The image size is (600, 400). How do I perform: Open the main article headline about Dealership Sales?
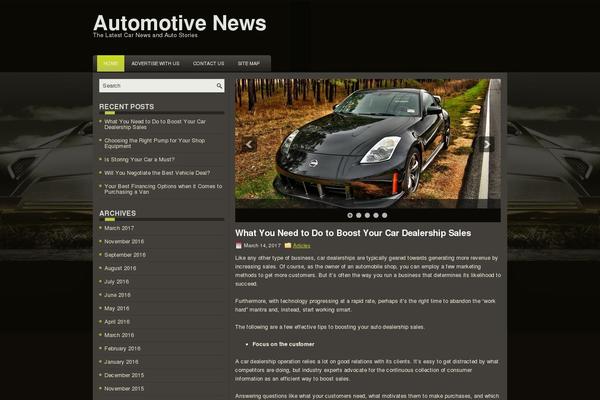(353, 233)
